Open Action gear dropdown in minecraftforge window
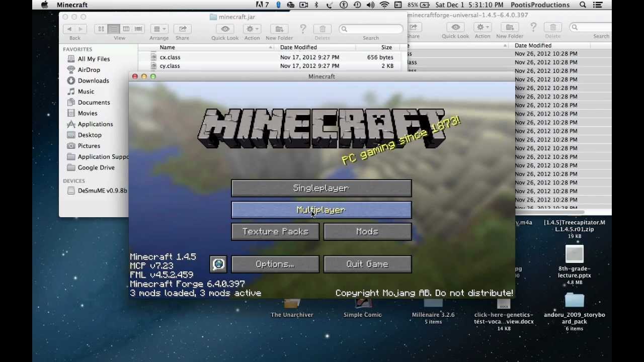This screenshot has width=644, height=362. (482, 27)
